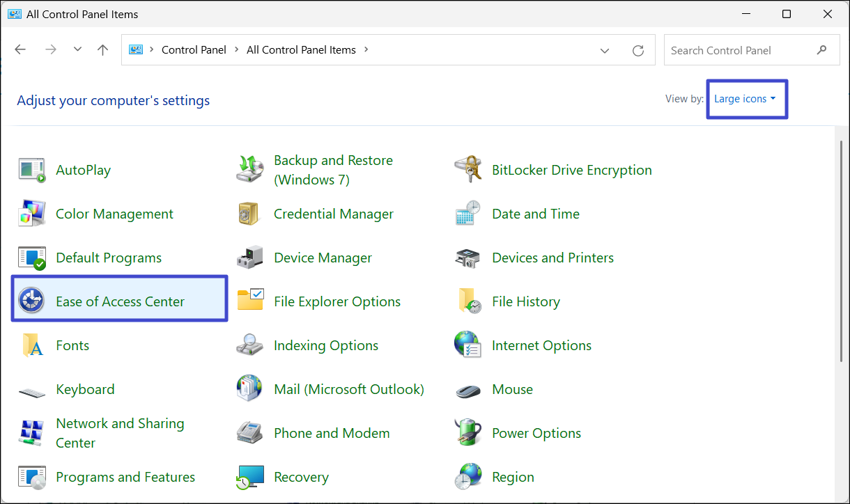Open the AutoPlay icon
The image size is (850, 504).
click(x=32, y=170)
